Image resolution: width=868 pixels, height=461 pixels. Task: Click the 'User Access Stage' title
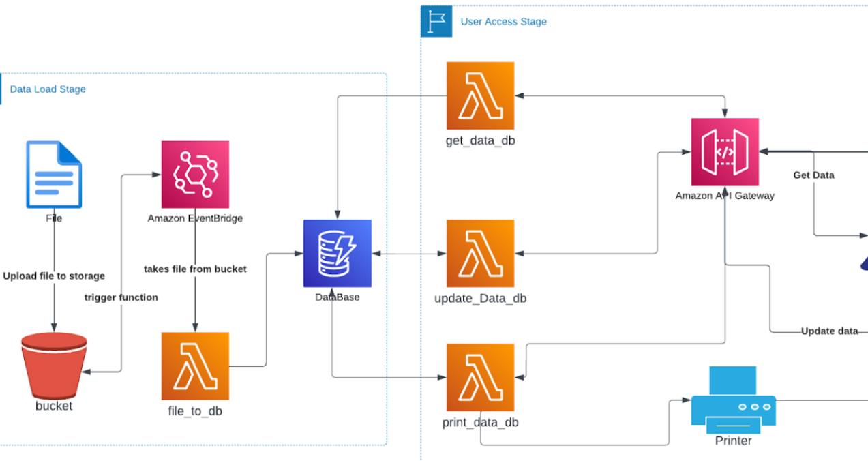click(504, 21)
